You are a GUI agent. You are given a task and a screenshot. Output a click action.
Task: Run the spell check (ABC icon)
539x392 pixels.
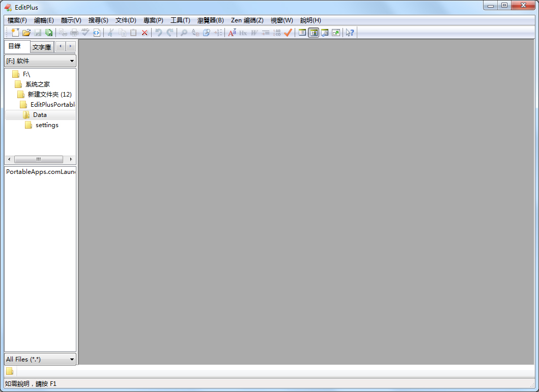coord(85,33)
